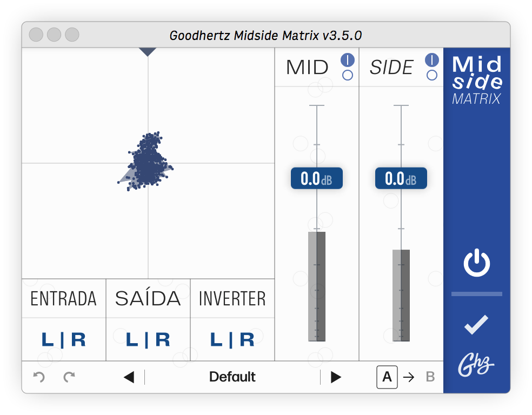Enable the SIDE channel on switch
The image size is (532, 415).
coord(432,60)
